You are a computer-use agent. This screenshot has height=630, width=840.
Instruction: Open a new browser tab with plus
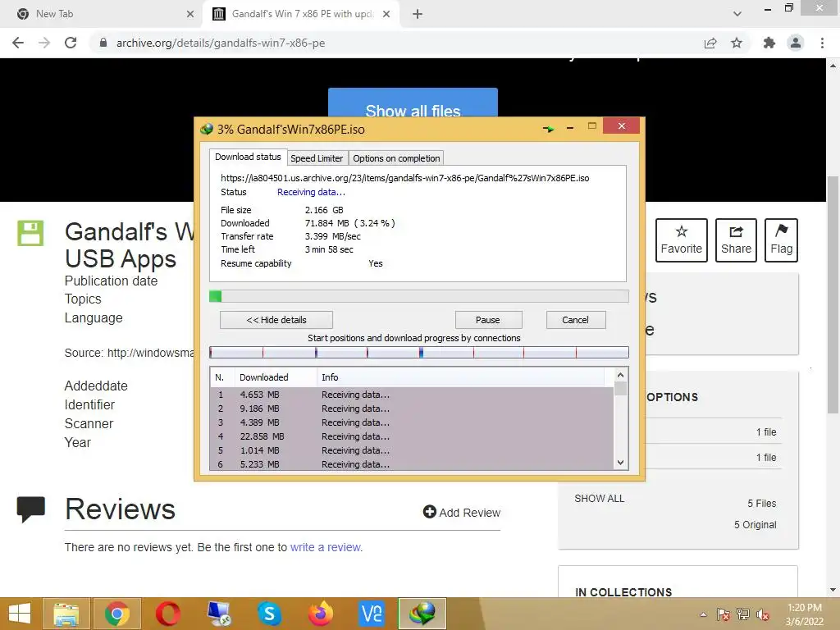point(418,14)
